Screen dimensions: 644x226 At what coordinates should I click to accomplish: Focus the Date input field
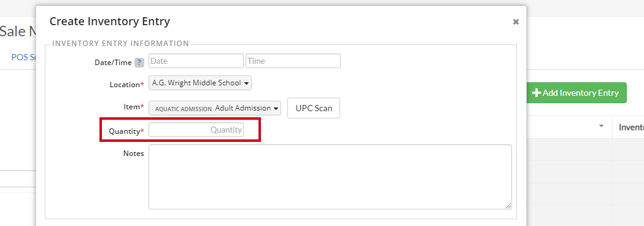point(196,61)
